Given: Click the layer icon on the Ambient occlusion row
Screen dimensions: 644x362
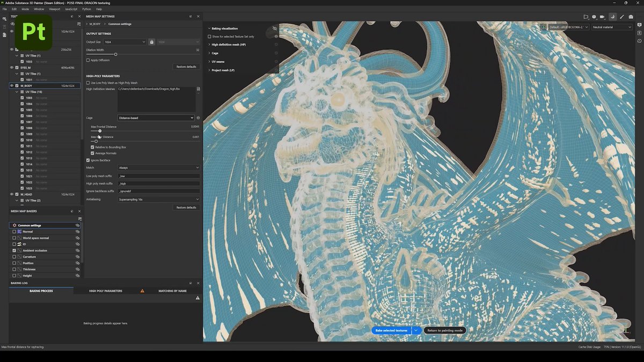Looking at the screenshot, I should point(77,250).
